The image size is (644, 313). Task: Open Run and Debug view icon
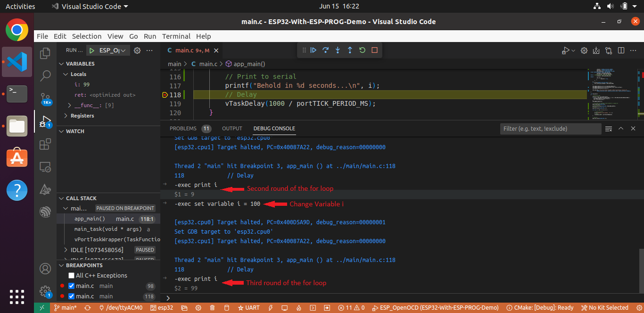click(x=45, y=121)
